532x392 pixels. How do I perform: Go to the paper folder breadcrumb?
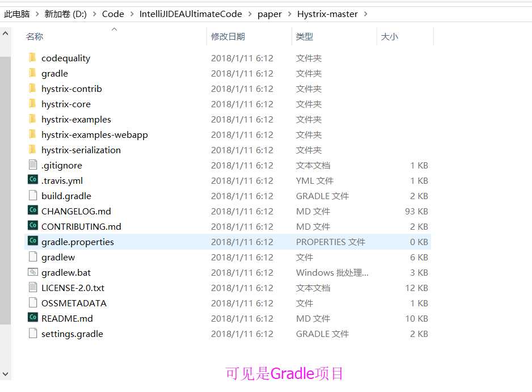270,14
